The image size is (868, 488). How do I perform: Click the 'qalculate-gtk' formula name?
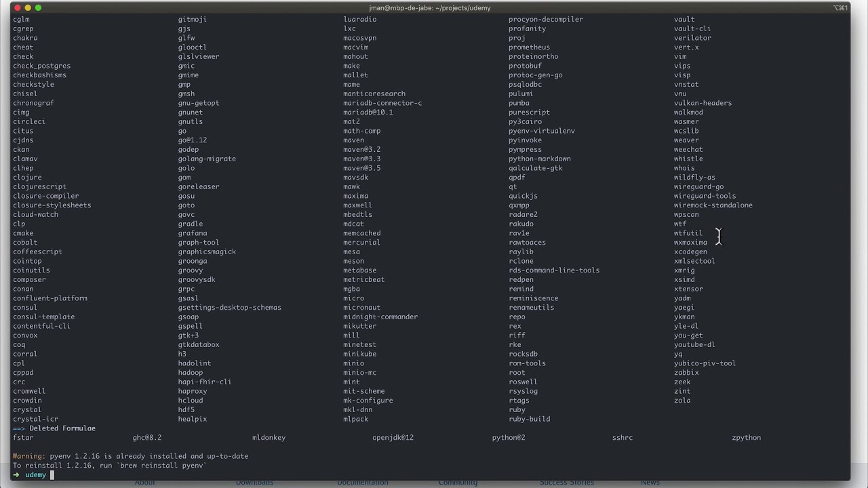point(536,168)
